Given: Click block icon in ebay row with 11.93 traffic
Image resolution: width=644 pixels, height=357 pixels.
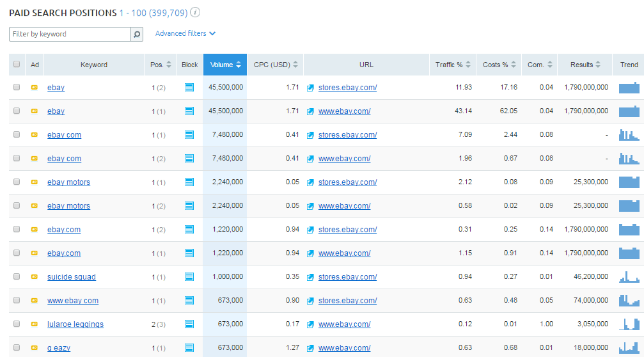Looking at the screenshot, I should 189,88.
